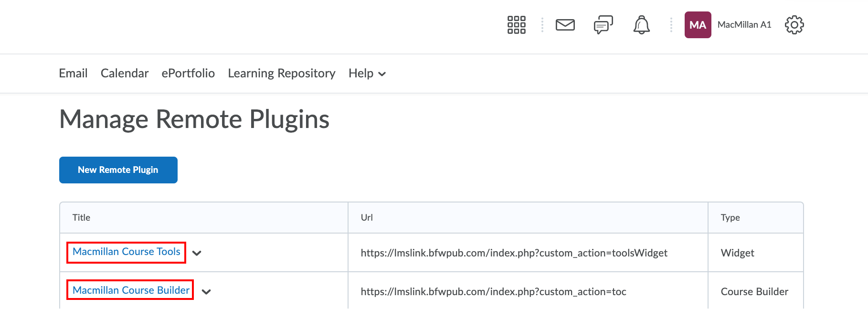
Task: Open MacMillan A1 profile menu
Action: 744,25
